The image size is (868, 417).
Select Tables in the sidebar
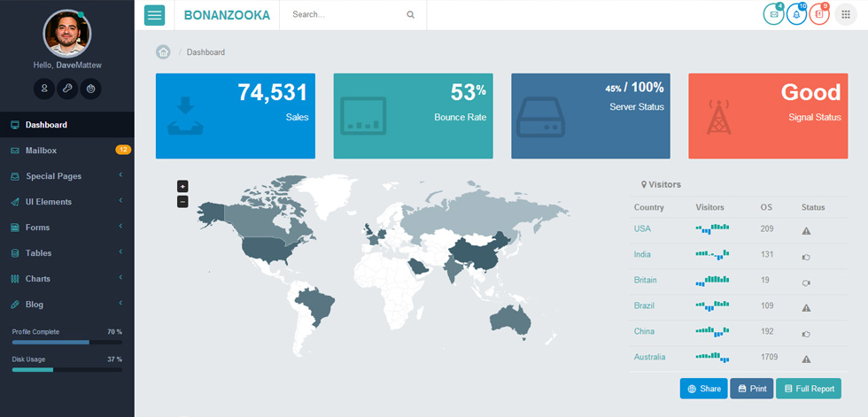(67, 252)
